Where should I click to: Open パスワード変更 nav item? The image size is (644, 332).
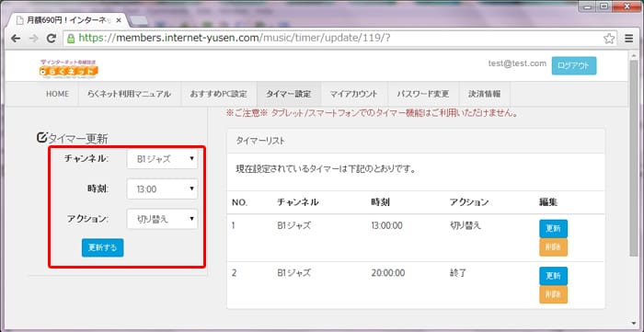[x=423, y=94]
